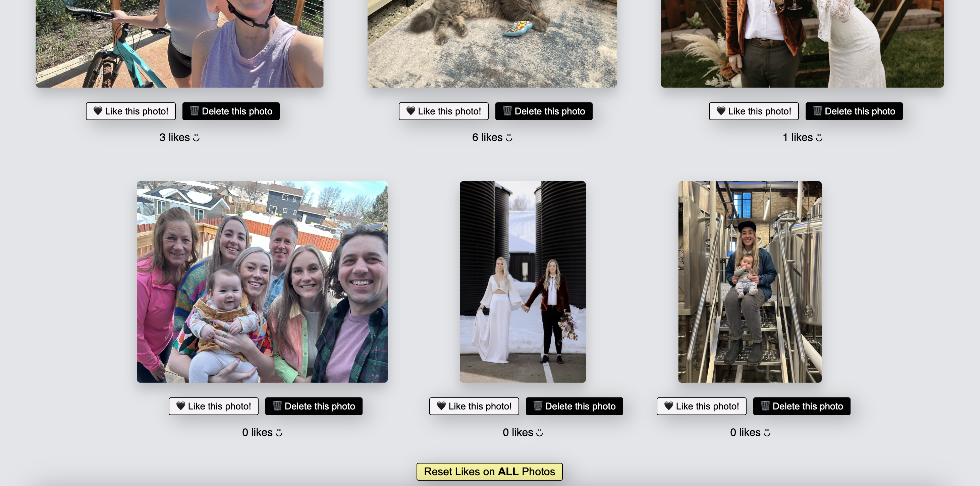Click the heart icon under the family selfie
The image size is (980, 486).
tap(180, 406)
